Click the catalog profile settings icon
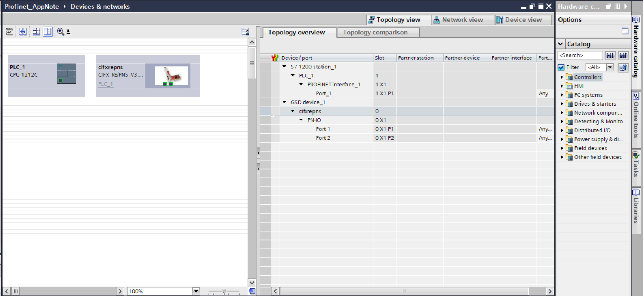Image resolution: width=644 pixels, height=296 pixels. (x=623, y=67)
